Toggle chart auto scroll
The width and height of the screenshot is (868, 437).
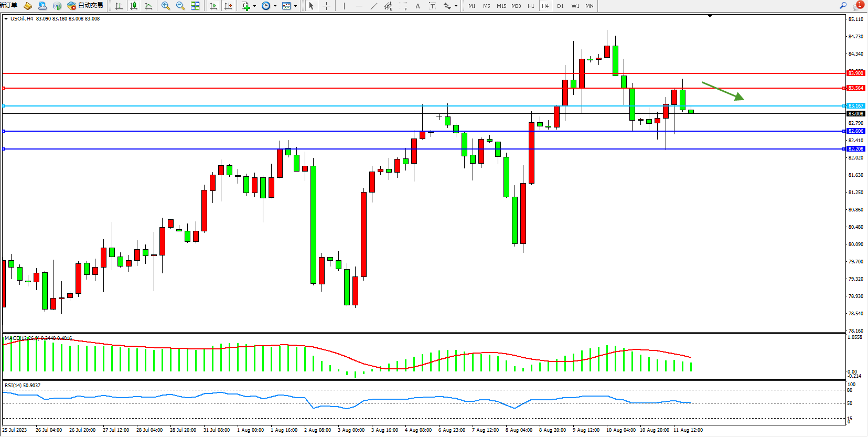pos(213,6)
